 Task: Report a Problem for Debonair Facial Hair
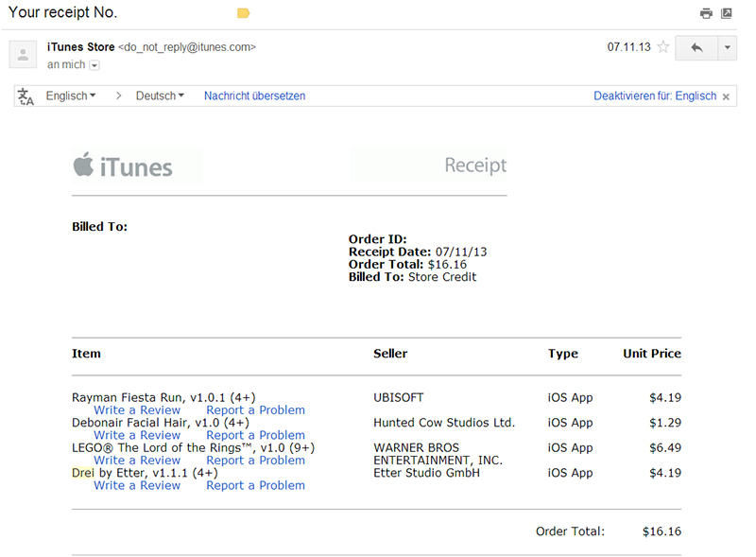pyautogui.click(x=255, y=435)
